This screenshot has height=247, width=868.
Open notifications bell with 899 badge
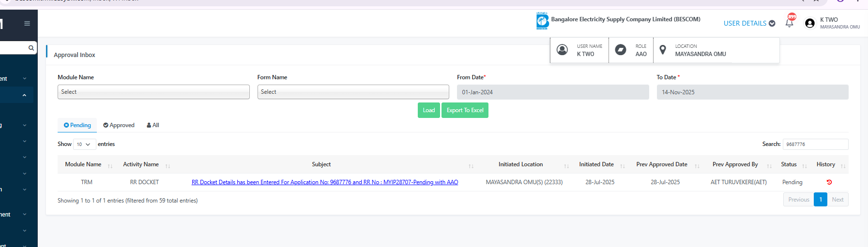[790, 22]
